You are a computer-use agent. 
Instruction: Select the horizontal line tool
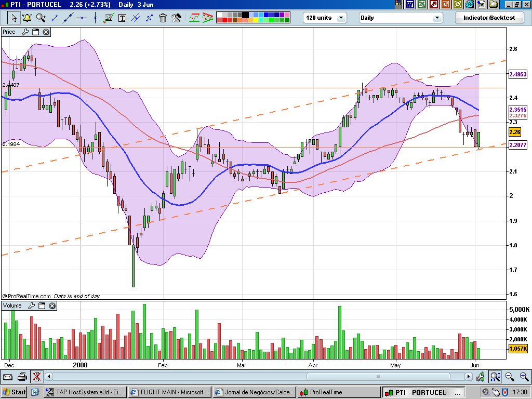pyautogui.click(x=82, y=18)
